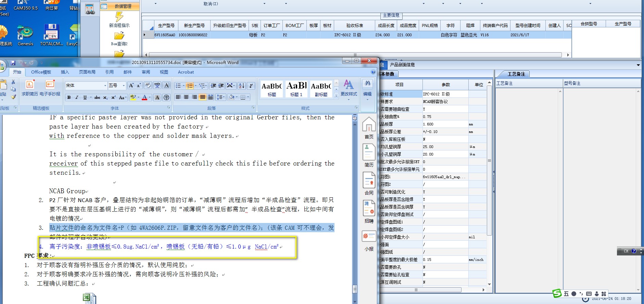
Task: Use the Format Painter brush icon
Action: pos(13,97)
